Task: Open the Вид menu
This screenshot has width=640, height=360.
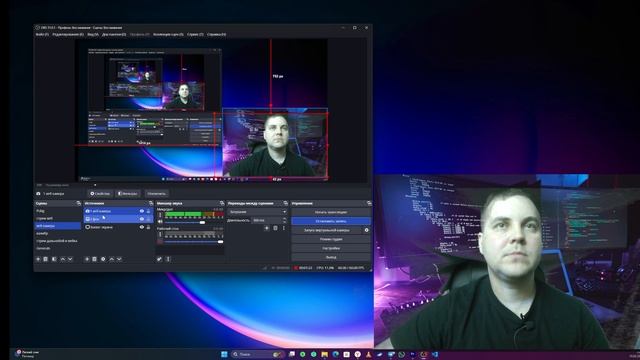Action: [93, 35]
